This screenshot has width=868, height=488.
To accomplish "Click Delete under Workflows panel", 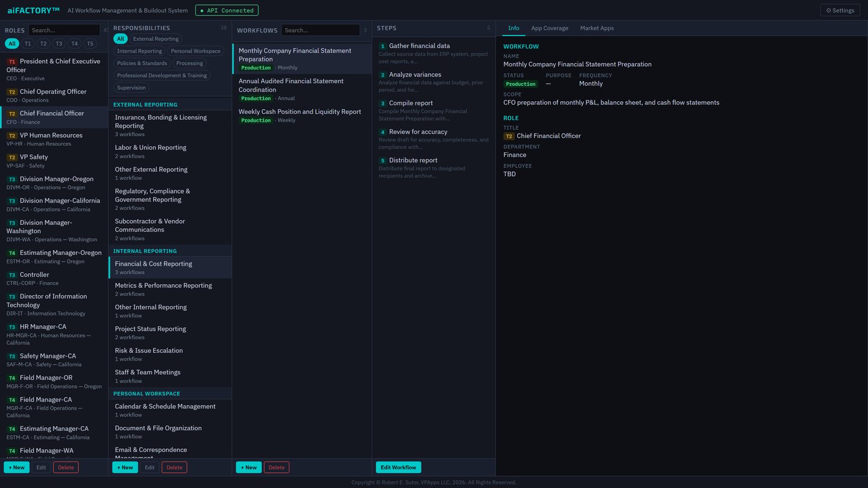I will [277, 468].
